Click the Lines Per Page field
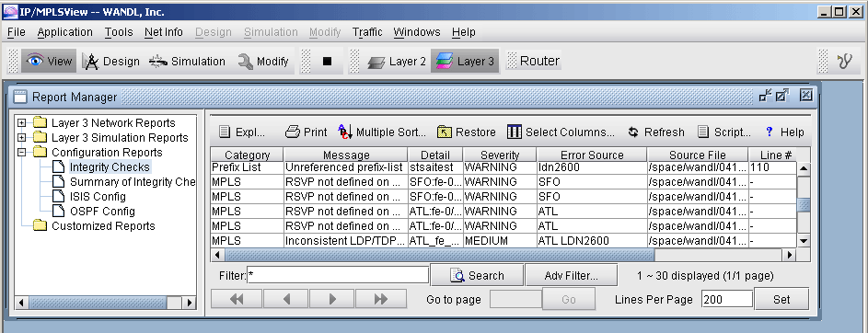 (727, 299)
